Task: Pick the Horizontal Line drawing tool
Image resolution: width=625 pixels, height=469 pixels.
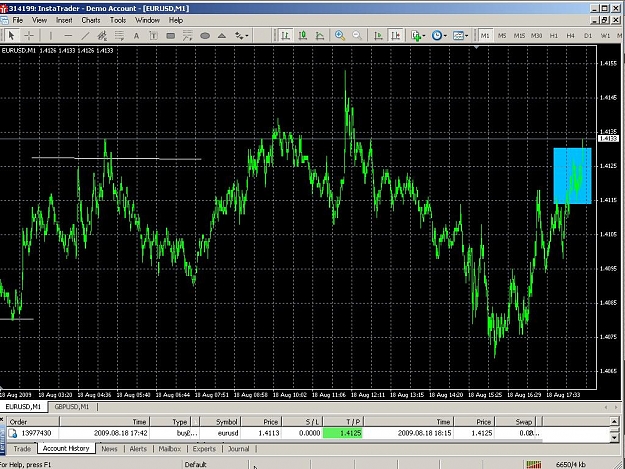Action: tap(68, 36)
